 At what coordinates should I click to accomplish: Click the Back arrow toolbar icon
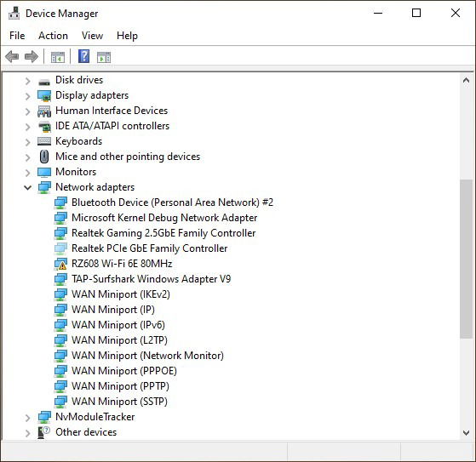12,56
